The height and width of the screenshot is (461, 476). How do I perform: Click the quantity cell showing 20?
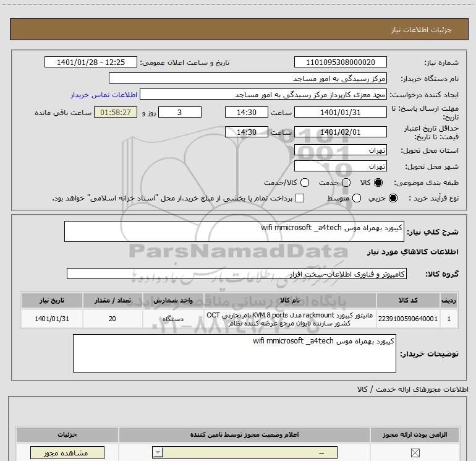(113, 319)
